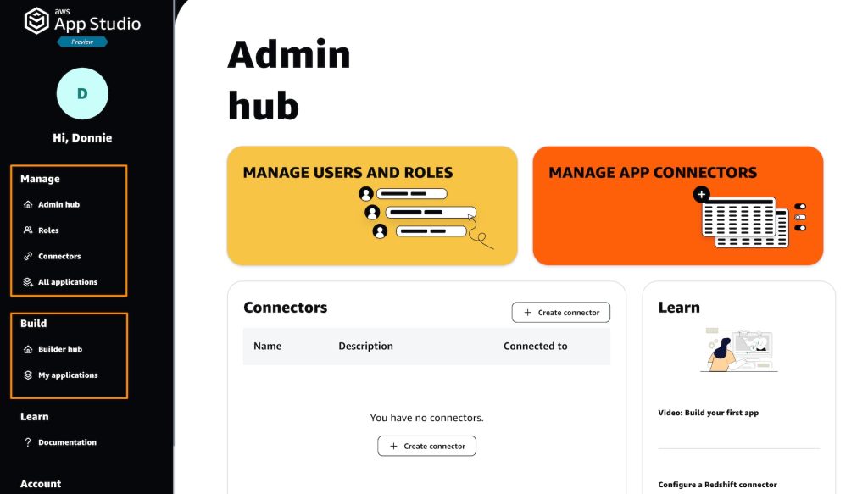Click the Documentation question mark icon
Screen dimensions: 868x494
coord(28,442)
